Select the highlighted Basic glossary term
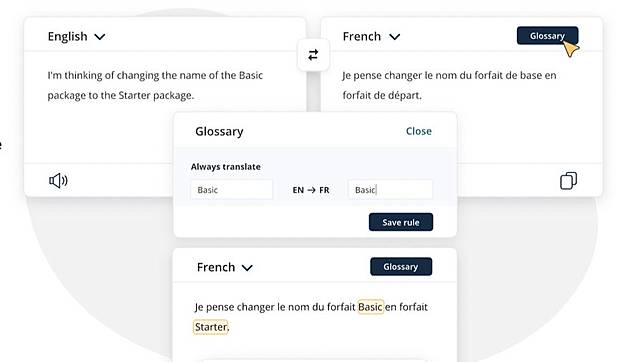This screenshot has width=644, height=362. [x=370, y=307]
